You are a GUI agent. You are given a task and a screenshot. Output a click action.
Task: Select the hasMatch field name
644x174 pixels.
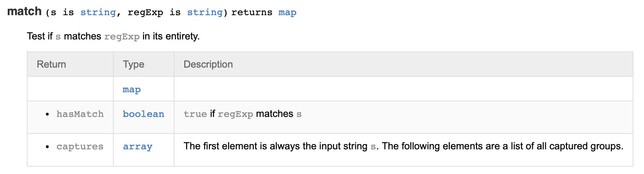(x=80, y=114)
